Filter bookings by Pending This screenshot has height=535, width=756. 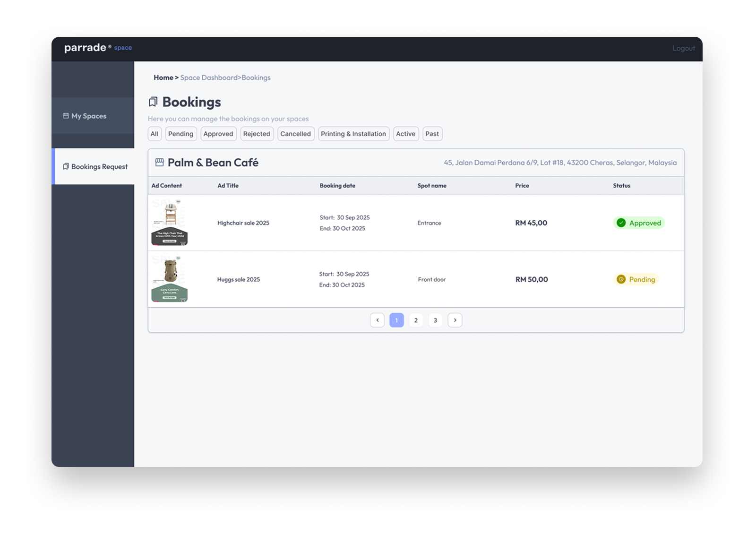tap(181, 134)
